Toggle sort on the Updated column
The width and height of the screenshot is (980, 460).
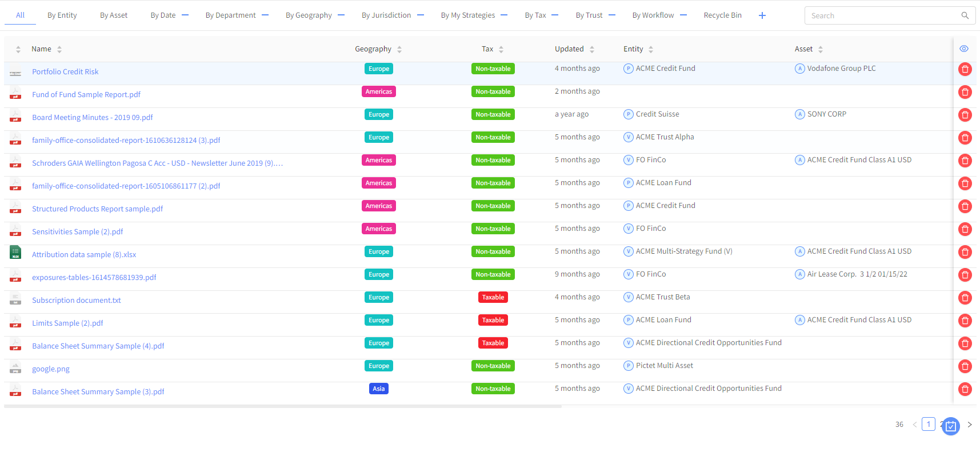click(x=591, y=49)
